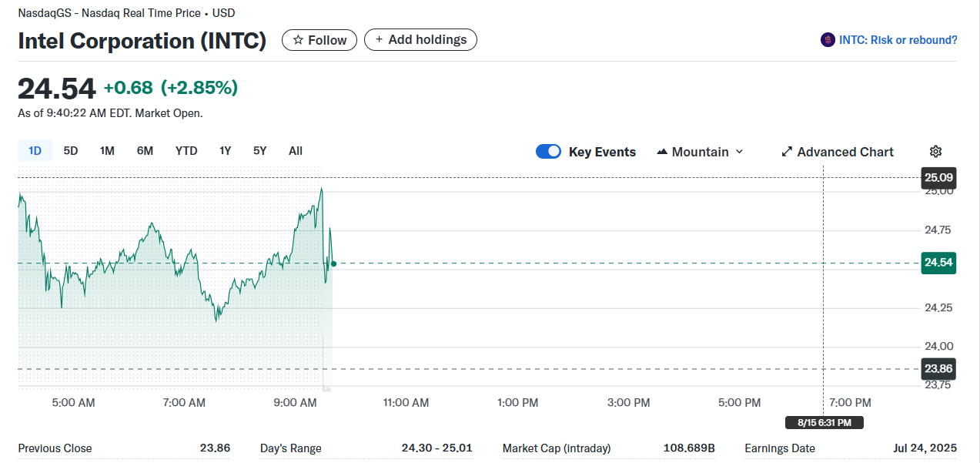Click the Day's Range value 24.30 - 25.01
This screenshot has height=463, width=980.
point(436,448)
